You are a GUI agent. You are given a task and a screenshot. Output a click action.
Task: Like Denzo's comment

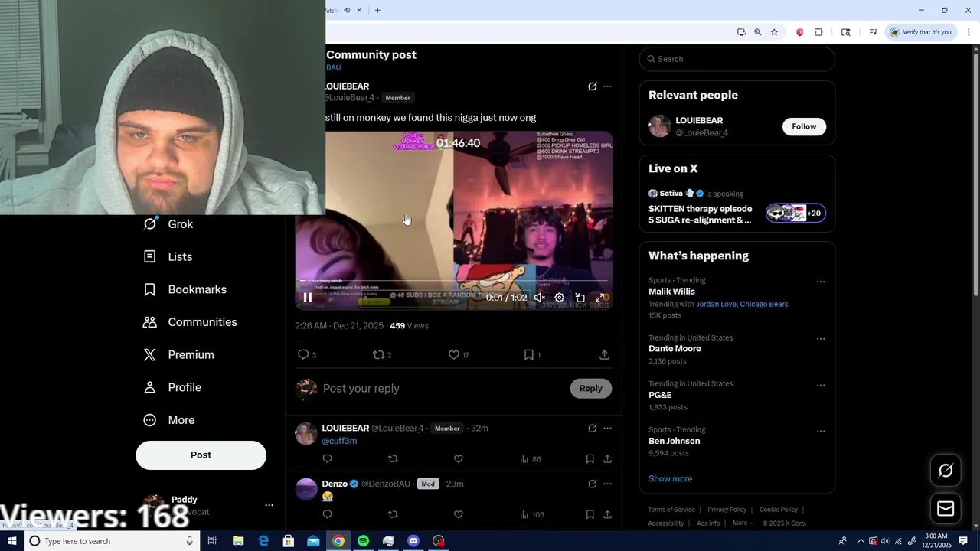coord(458,514)
